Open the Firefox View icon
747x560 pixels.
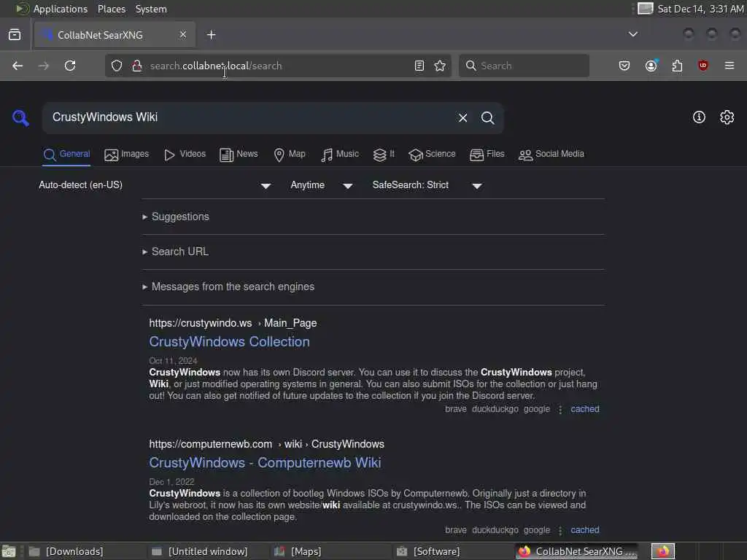[15, 35]
